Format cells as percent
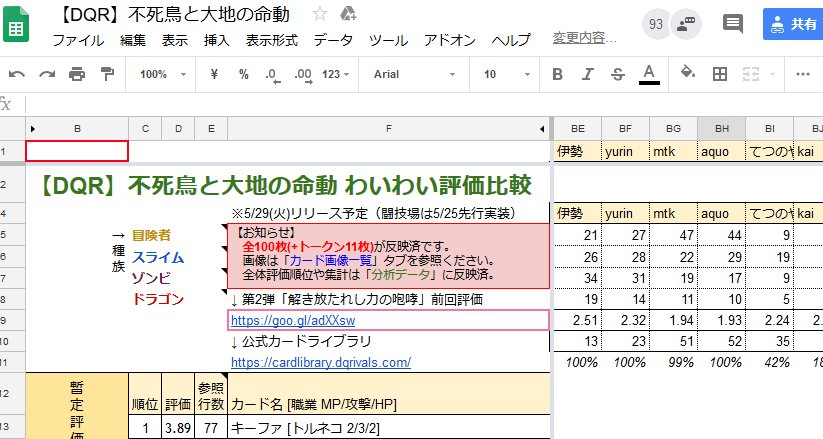The image size is (823, 439). [x=244, y=75]
